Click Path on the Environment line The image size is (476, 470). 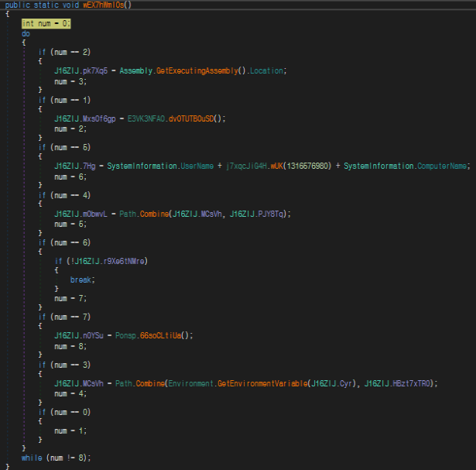[124, 384]
